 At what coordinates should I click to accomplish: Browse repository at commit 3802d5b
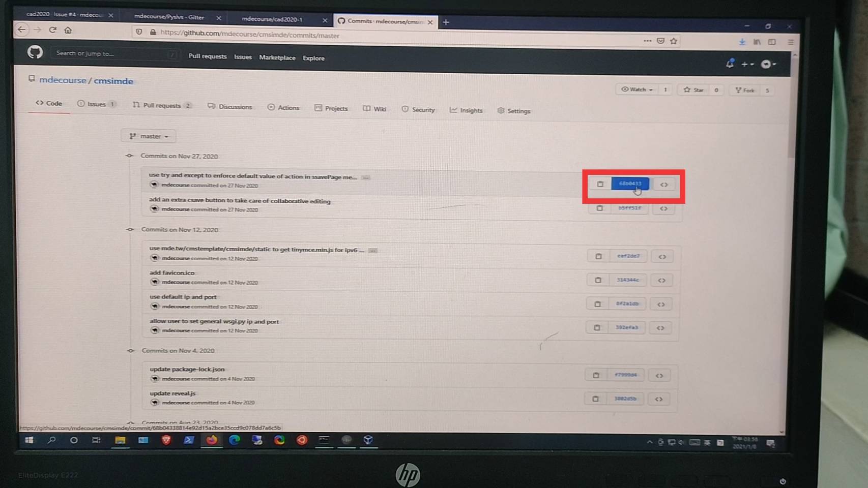[659, 400]
